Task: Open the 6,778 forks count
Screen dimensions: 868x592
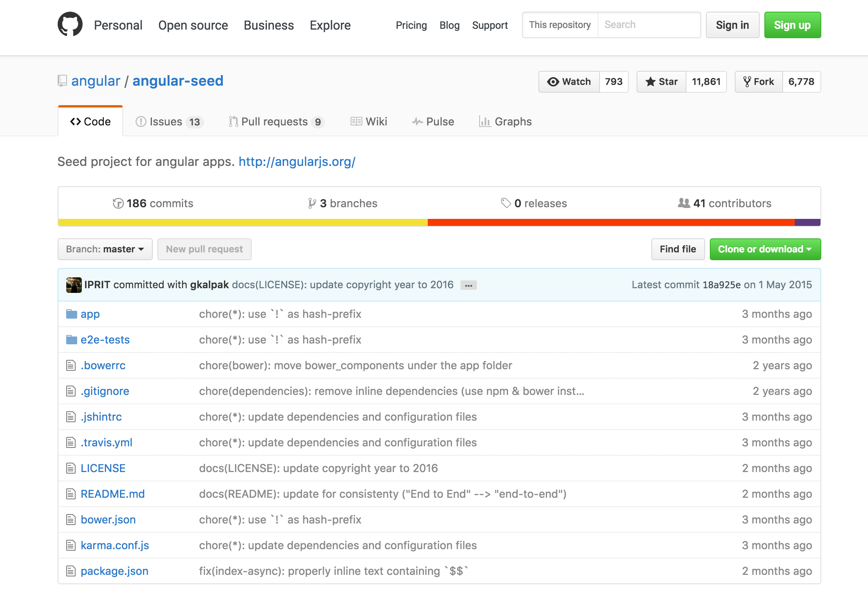Action: tap(801, 82)
